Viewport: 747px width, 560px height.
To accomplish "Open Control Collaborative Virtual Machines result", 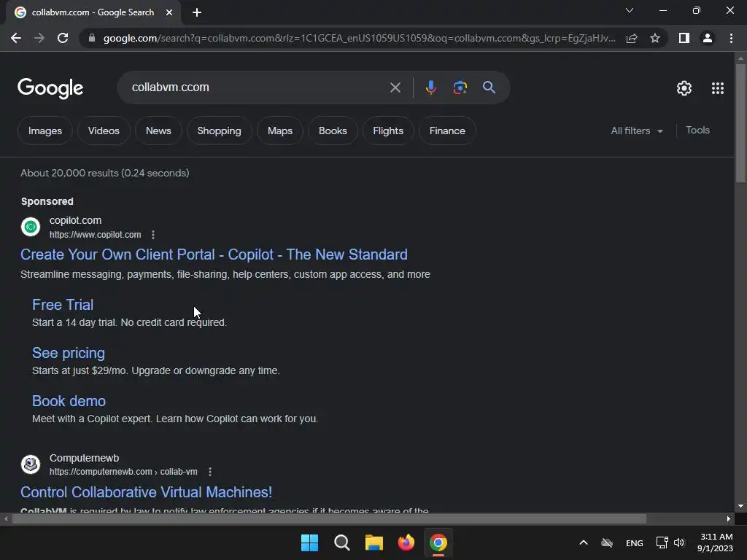I will pyautogui.click(x=146, y=492).
